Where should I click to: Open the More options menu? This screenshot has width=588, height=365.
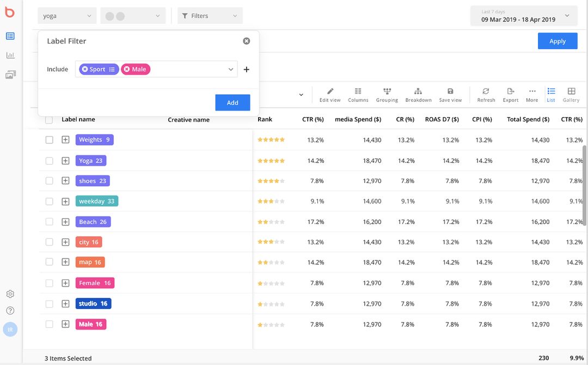point(532,95)
